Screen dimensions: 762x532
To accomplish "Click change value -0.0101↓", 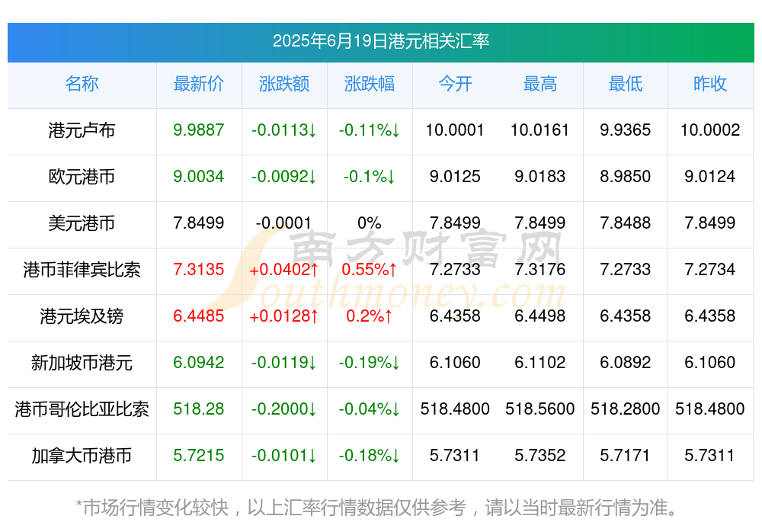I will 284,456.
